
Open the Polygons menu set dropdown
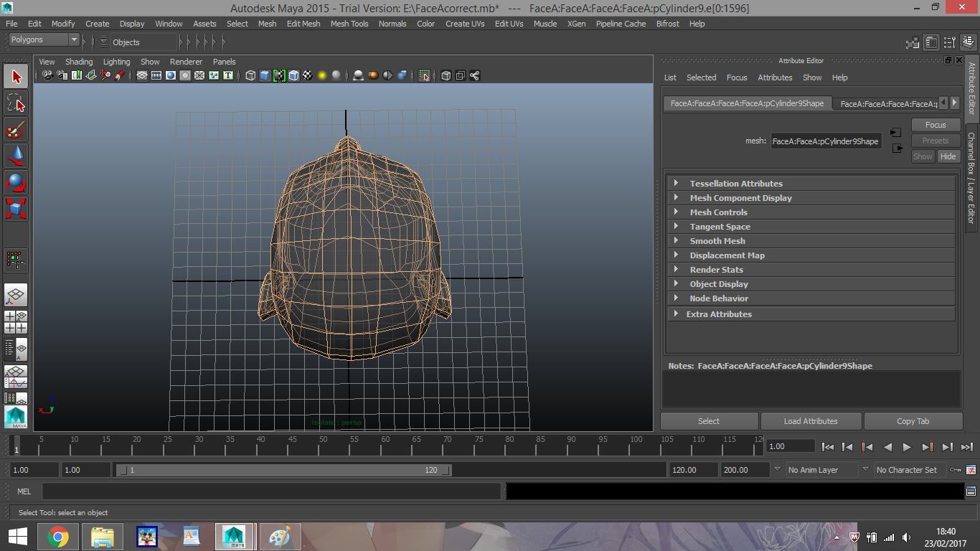click(x=44, y=40)
